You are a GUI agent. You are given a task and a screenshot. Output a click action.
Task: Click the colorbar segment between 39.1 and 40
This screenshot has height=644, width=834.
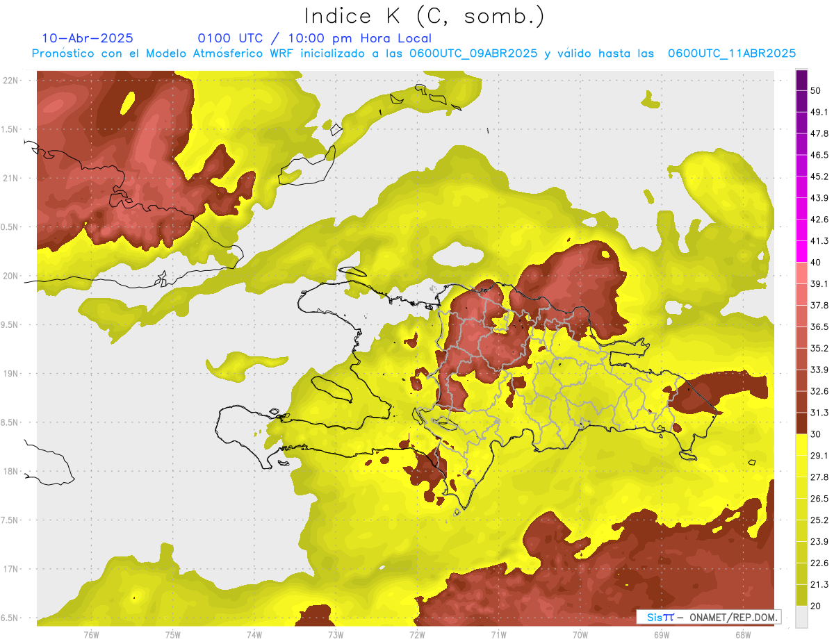coord(801,273)
